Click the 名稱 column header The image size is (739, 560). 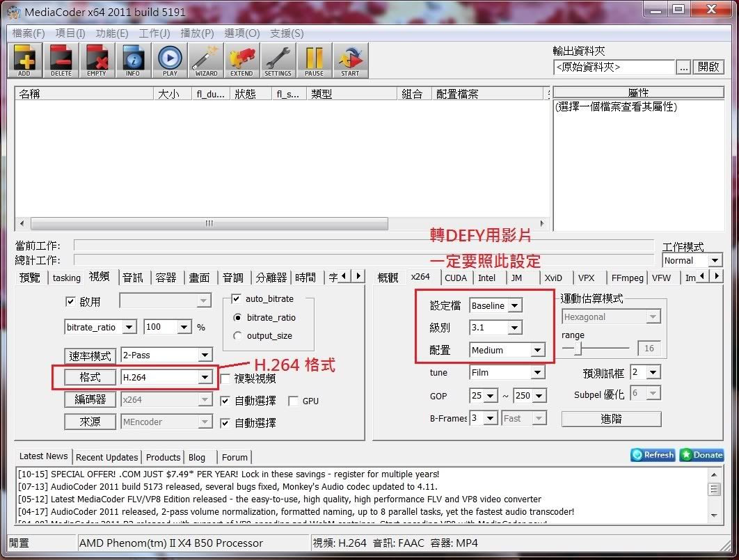pyautogui.click(x=84, y=94)
